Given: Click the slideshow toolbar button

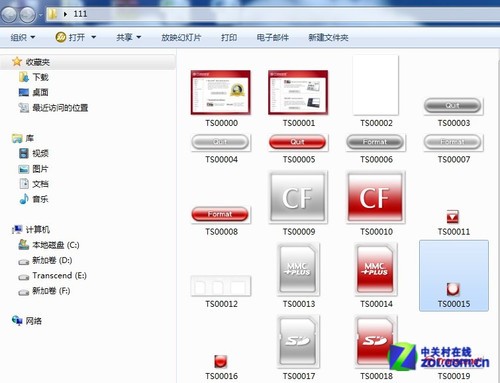Looking at the screenshot, I should [x=181, y=37].
